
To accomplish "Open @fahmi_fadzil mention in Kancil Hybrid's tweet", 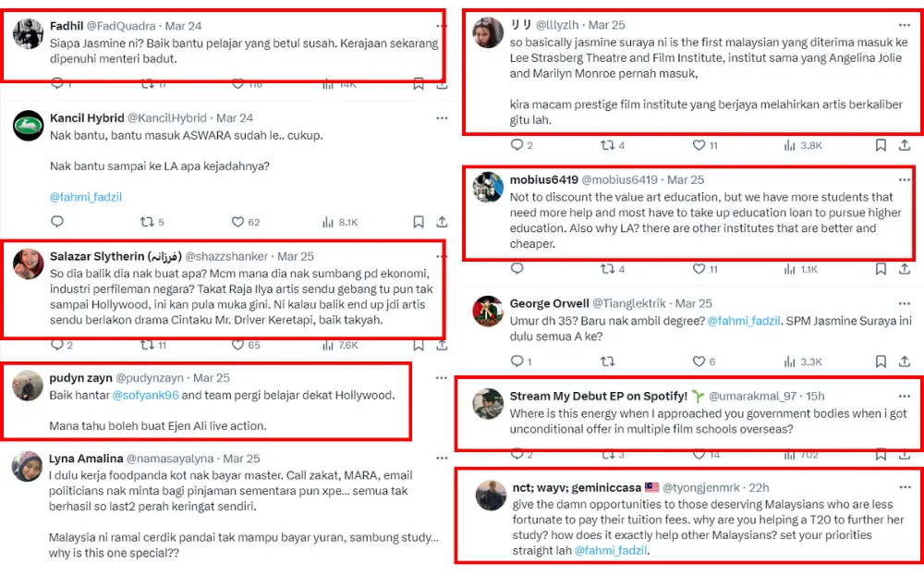I will pyautogui.click(x=87, y=197).
